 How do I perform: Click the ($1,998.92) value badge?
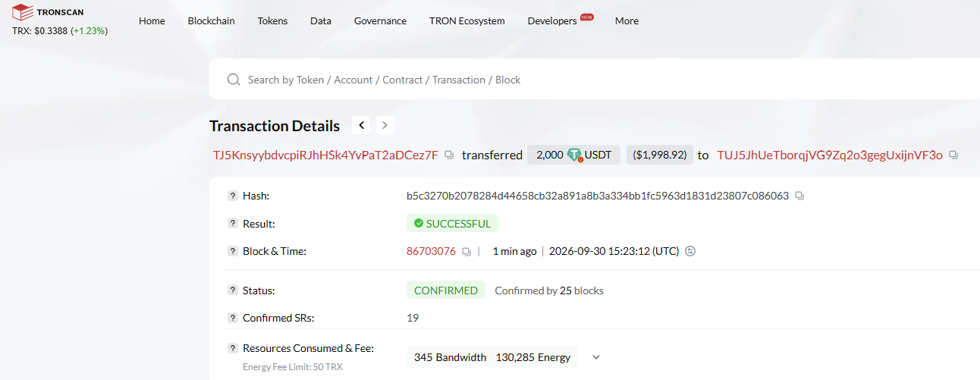click(660, 155)
